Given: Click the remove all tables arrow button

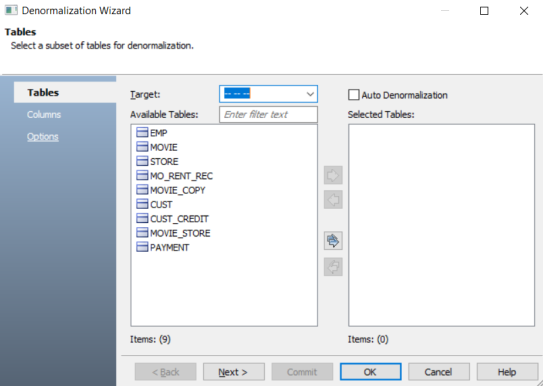Looking at the screenshot, I should tap(333, 267).
